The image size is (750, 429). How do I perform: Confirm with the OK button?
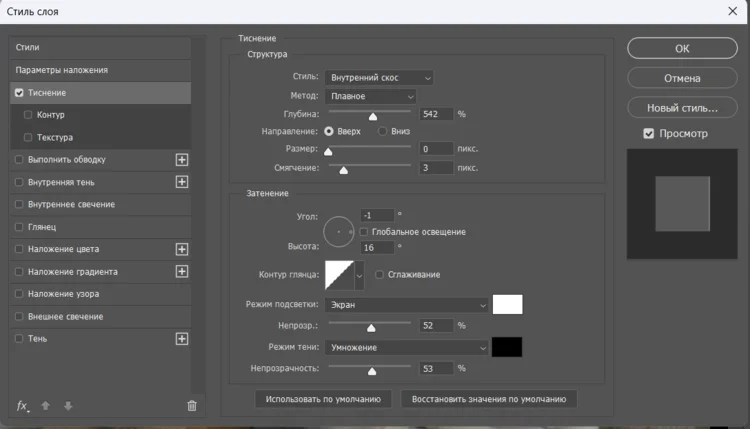pyautogui.click(x=682, y=48)
